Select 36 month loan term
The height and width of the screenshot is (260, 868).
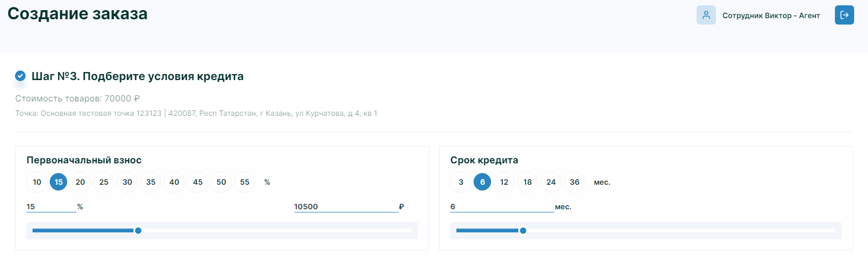pos(574,182)
